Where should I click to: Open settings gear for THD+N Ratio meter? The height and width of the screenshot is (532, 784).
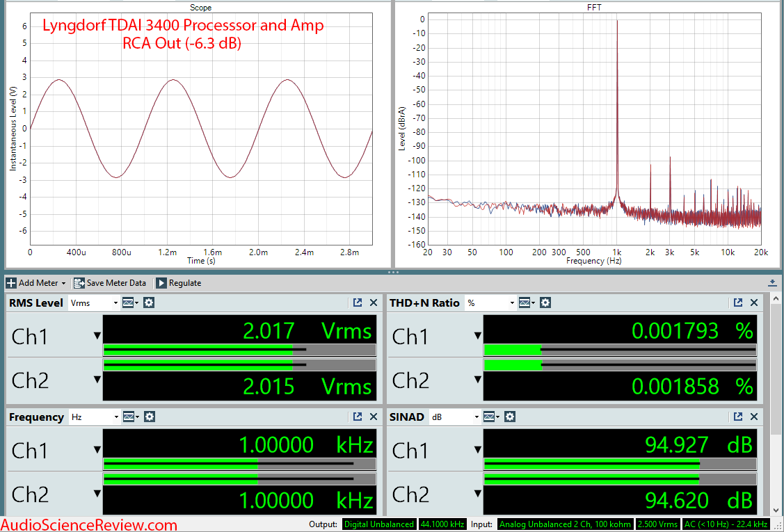(545, 303)
